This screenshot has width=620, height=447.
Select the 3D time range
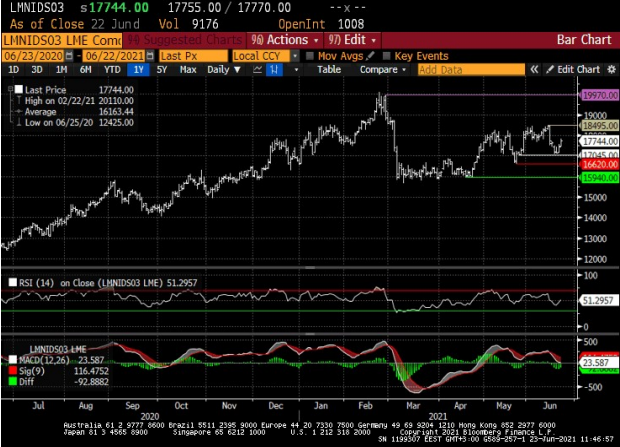[37, 70]
